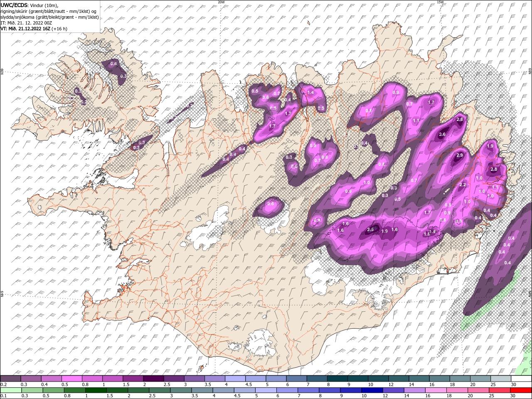The image size is (532, 399).
Task: Click the lilac swatch labeled 14 in lower legend
Action: [414, 390]
